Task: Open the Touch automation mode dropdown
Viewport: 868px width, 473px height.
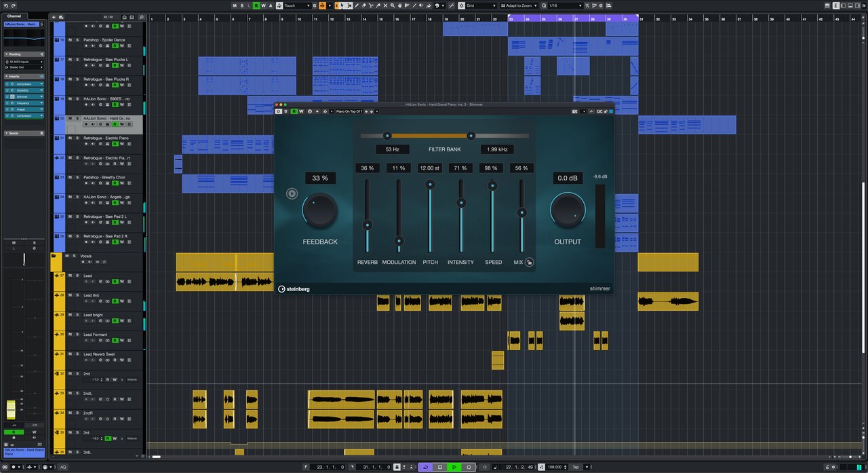Action: [297, 5]
